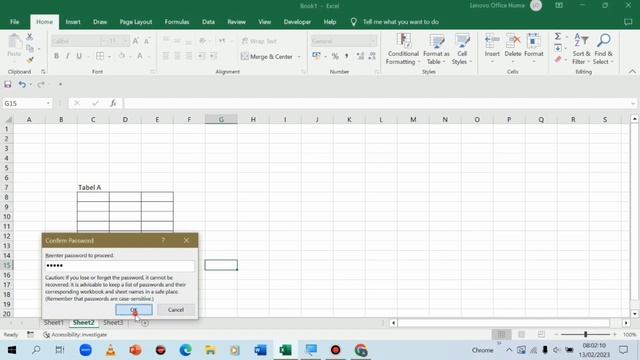Click the Undo arrow icon
This screenshot has width=640, height=360.
(x=22, y=84)
